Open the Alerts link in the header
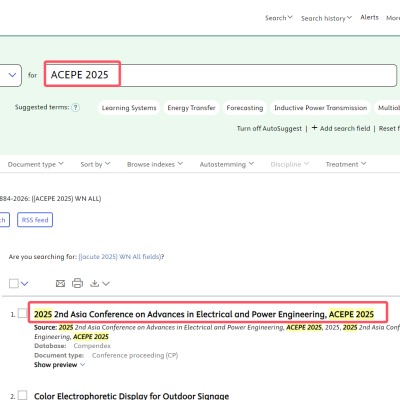Viewport: 400px width, 400px height. point(369,17)
